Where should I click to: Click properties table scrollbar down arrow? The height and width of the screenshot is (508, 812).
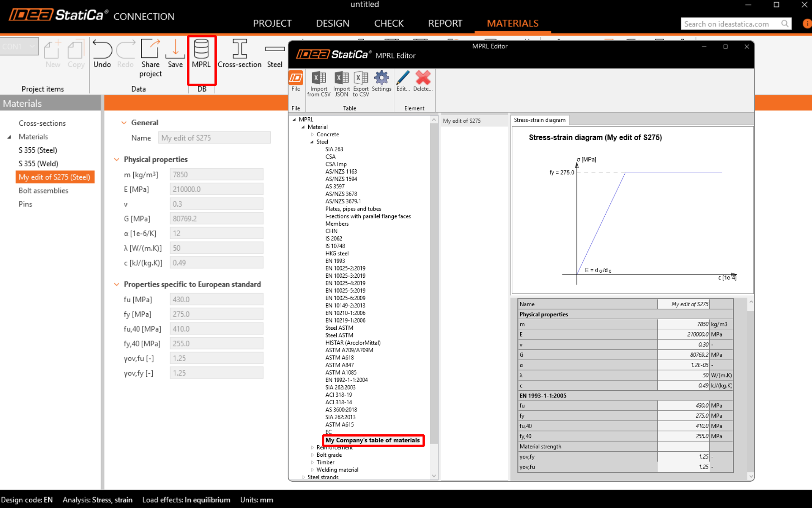[x=751, y=476]
